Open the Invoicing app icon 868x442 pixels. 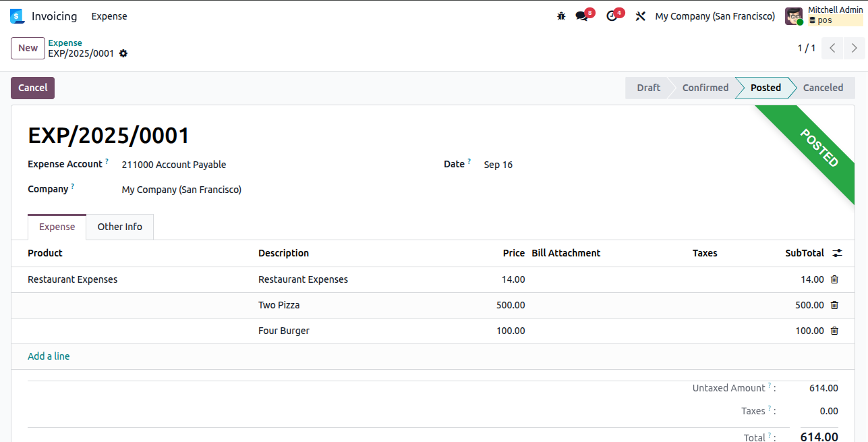pos(17,16)
